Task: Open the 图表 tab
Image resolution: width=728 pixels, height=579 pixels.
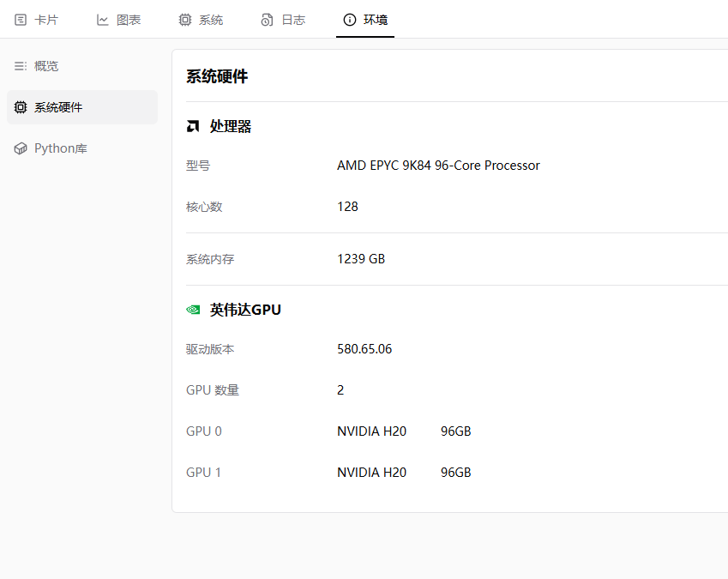Action: tap(118, 20)
